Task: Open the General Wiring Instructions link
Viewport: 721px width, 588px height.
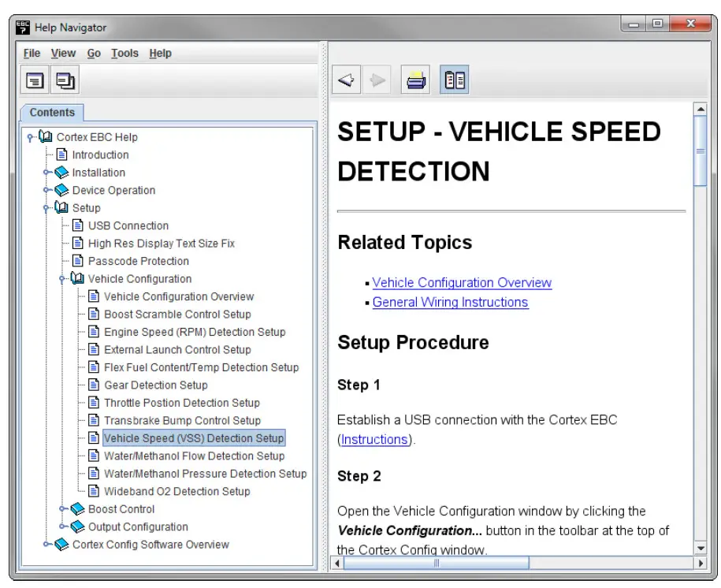Action: (x=450, y=302)
